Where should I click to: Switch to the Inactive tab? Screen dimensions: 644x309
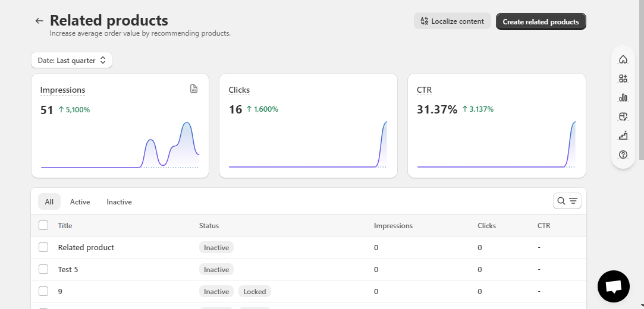[x=119, y=201]
